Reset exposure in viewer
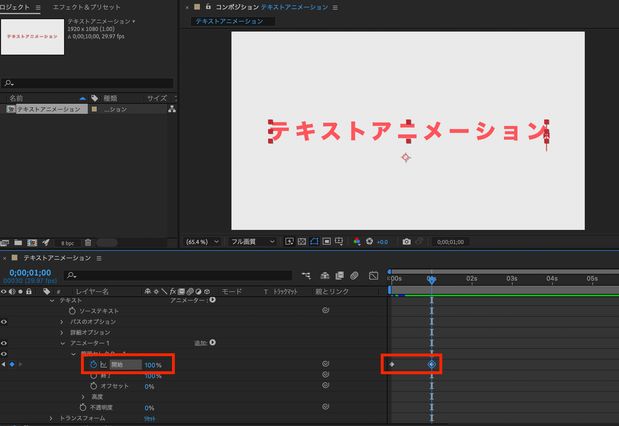 click(370, 241)
